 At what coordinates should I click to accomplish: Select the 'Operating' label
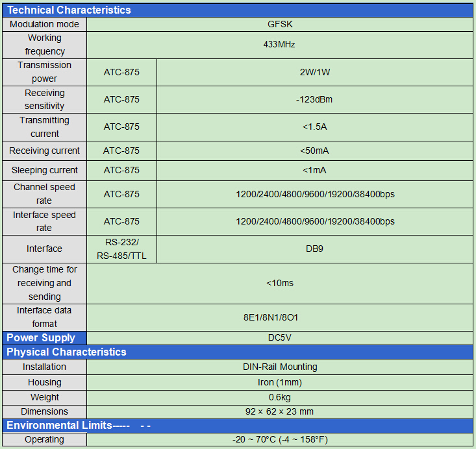[44, 439]
